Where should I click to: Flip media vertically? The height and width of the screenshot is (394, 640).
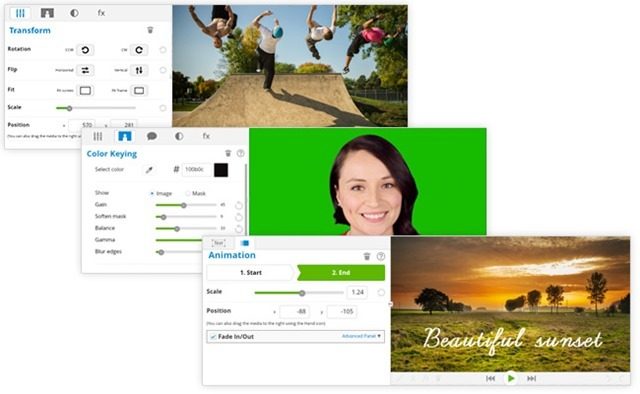point(139,70)
